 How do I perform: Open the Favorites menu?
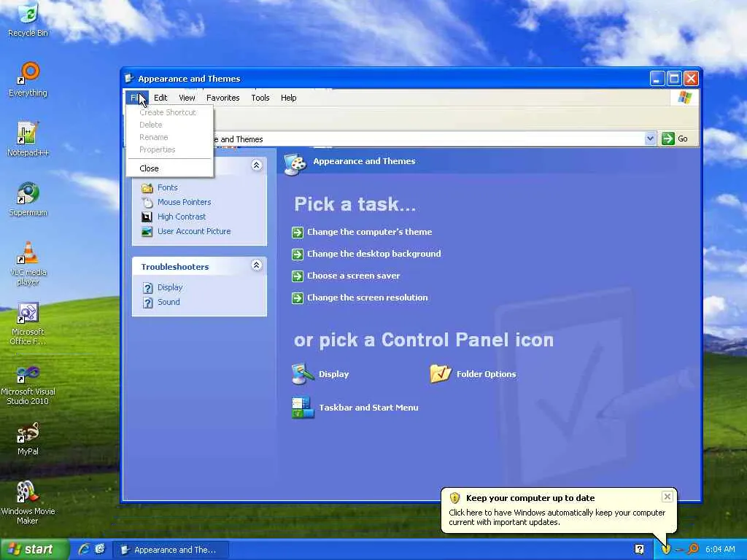pos(223,98)
